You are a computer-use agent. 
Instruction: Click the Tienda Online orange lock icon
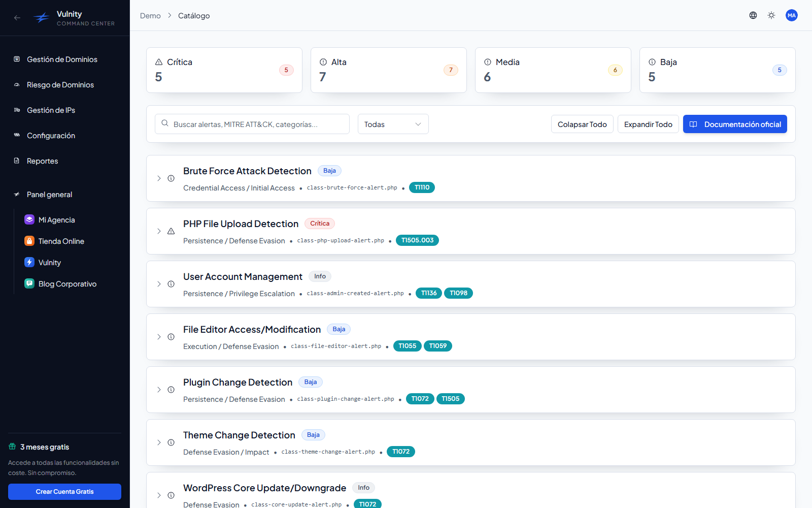pyautogui.click(x=29, y=241)
